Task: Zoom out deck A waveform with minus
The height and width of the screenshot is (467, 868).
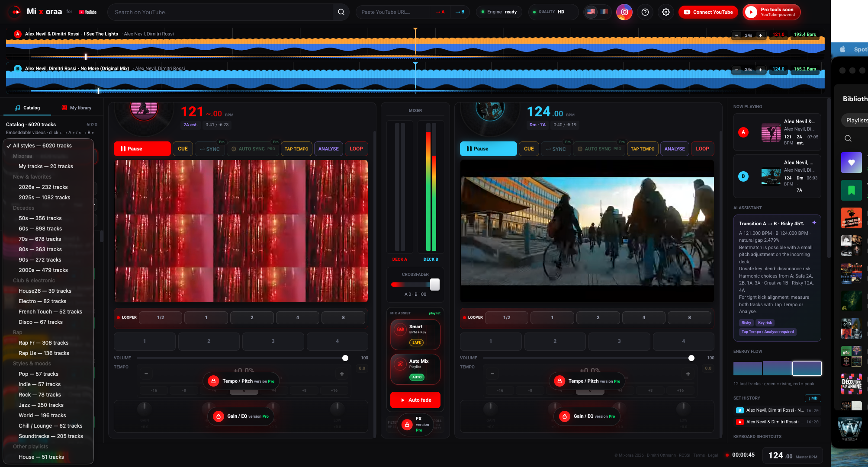Action: coord(736,35)
